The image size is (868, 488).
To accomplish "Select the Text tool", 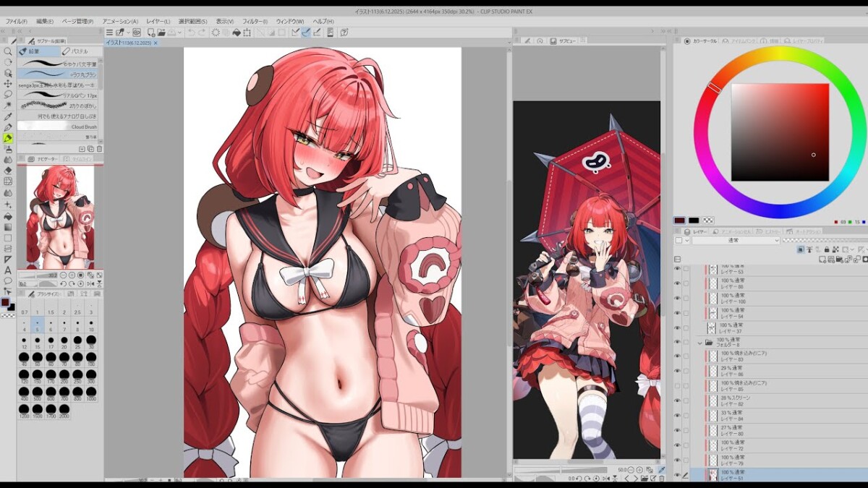I will [8, 270].
